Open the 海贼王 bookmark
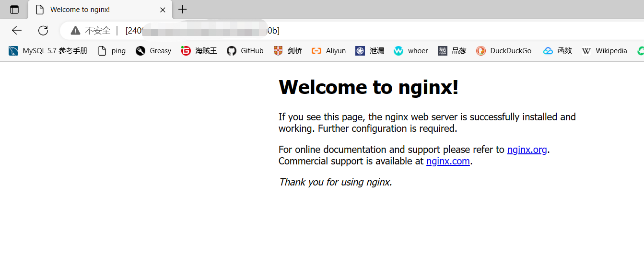This screenshot has height=278, width=644. point(199,51)
